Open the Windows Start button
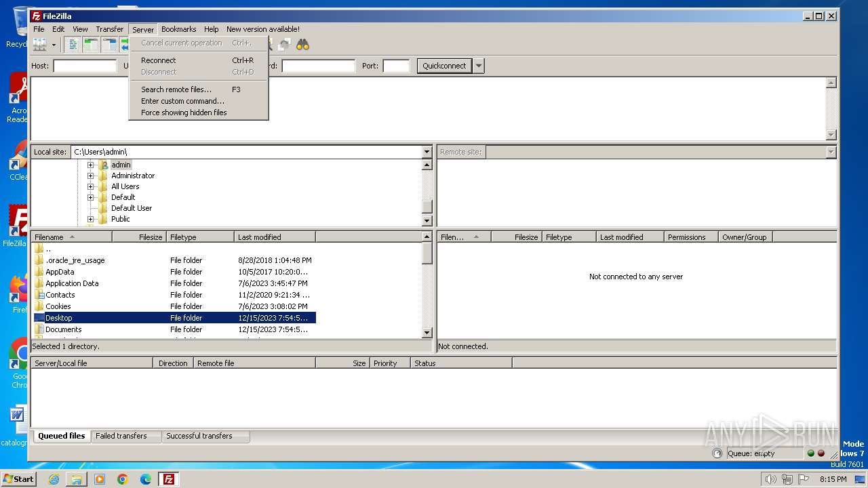868x488 pixels. tap(19, 479)
